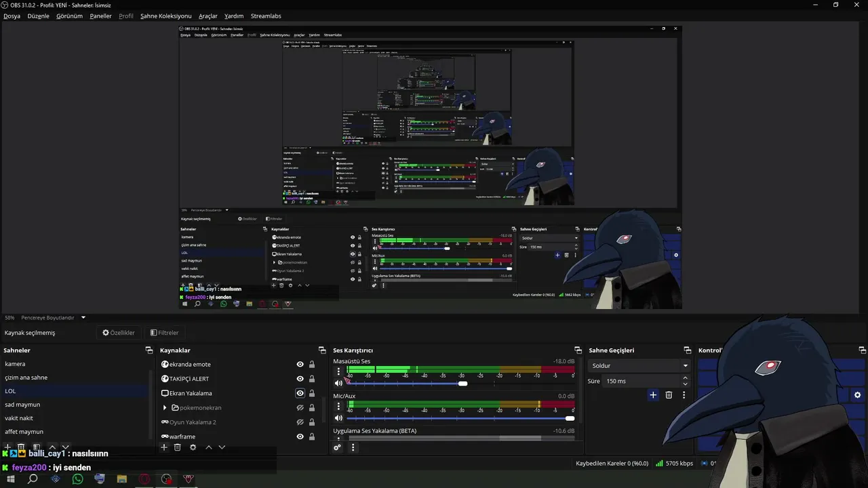Screen dimensions: 868x488
Task: Toggle lock on Ekran Yakalama source
Action: point(312,393)
